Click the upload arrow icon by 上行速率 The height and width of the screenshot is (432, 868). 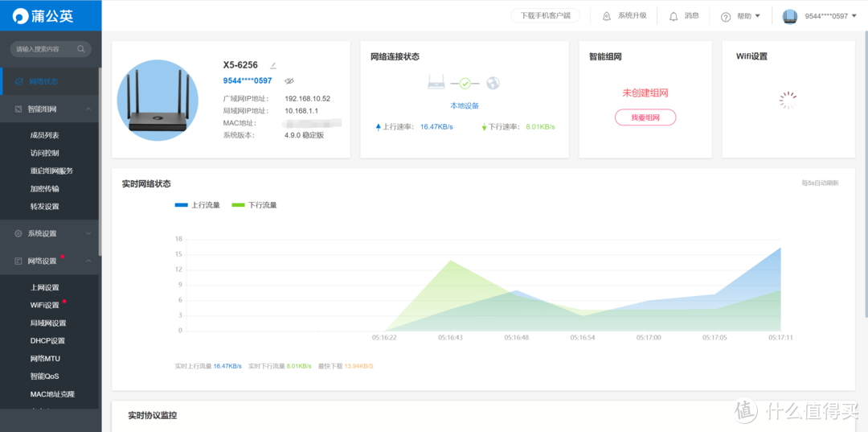point(379,127)
